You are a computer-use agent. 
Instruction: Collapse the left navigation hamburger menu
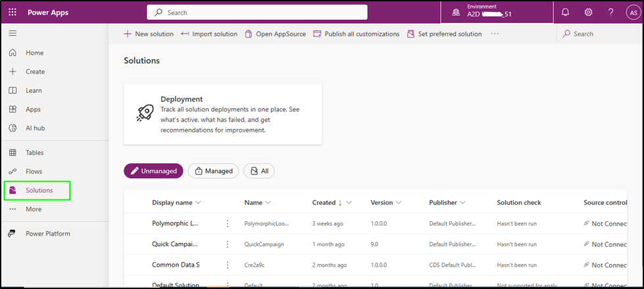coord(12,34)
